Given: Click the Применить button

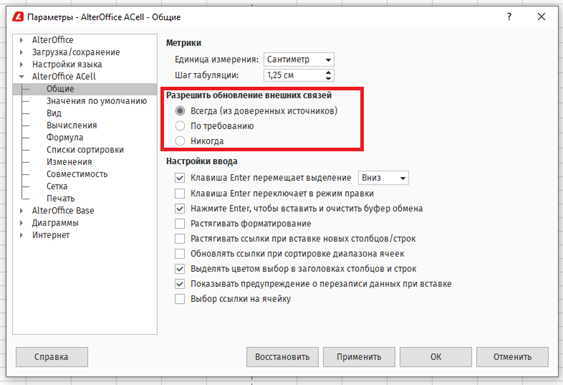Looking at the screenshot, I should (x=359, y=357).
